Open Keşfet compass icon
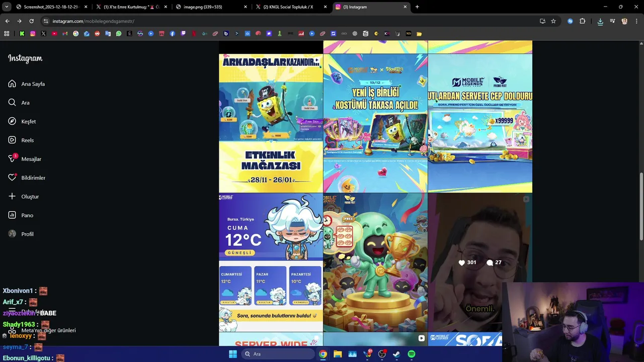Image resolution: width=644 pixels, height=362 pixels. (12, 121)
